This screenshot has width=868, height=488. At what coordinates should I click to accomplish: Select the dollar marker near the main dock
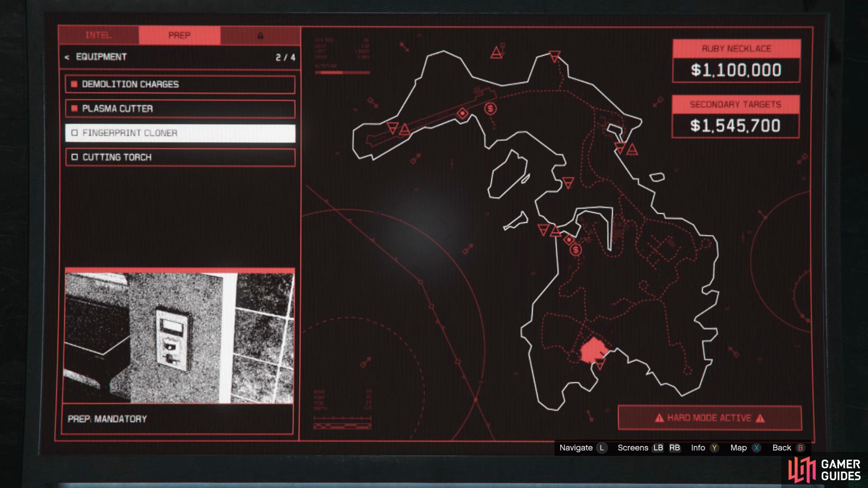(x=576, y=249)
